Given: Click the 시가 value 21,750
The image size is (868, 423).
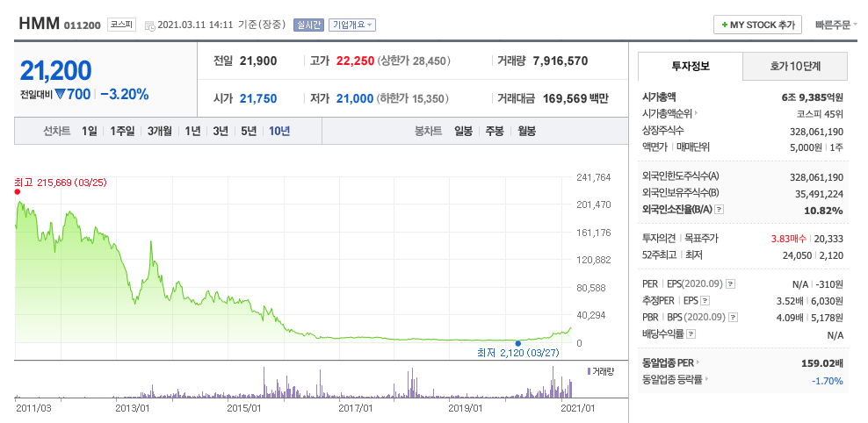Looking at the screenshot, I should pyautogui.click(x=258, y=98).
